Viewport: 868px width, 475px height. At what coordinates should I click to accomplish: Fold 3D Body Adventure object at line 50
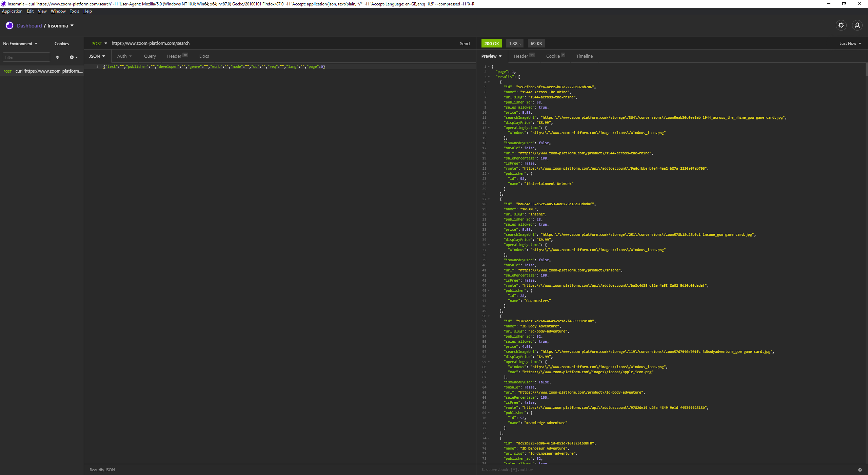point(489,316)
